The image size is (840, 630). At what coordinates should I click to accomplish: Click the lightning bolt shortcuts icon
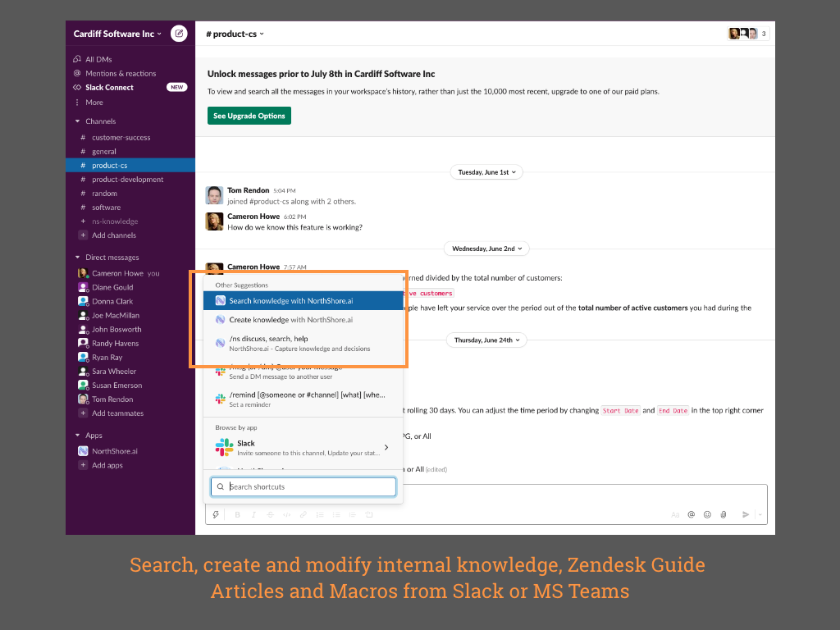tap(216, 514)
